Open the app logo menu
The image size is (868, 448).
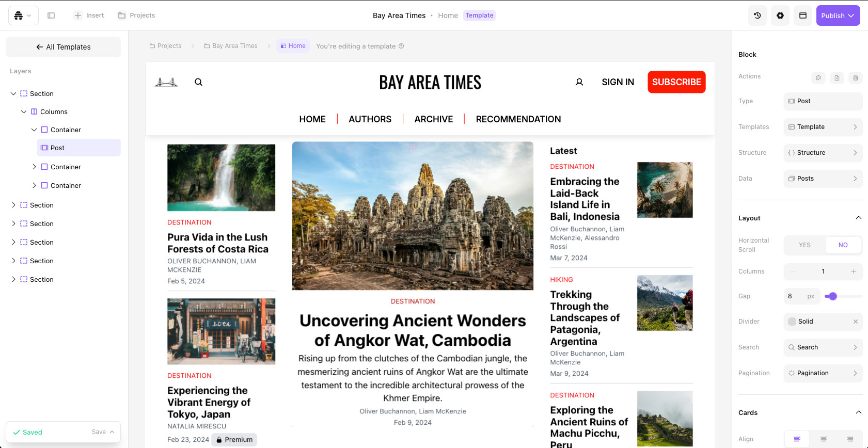tap(23, 15)
